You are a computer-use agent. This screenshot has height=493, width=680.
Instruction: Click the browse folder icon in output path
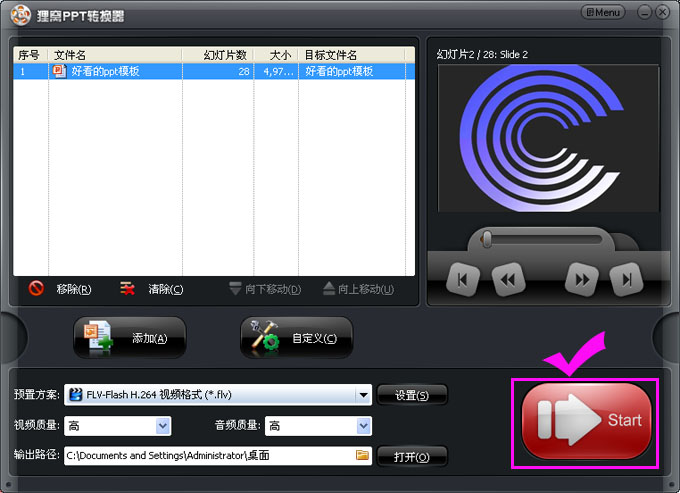362,455
